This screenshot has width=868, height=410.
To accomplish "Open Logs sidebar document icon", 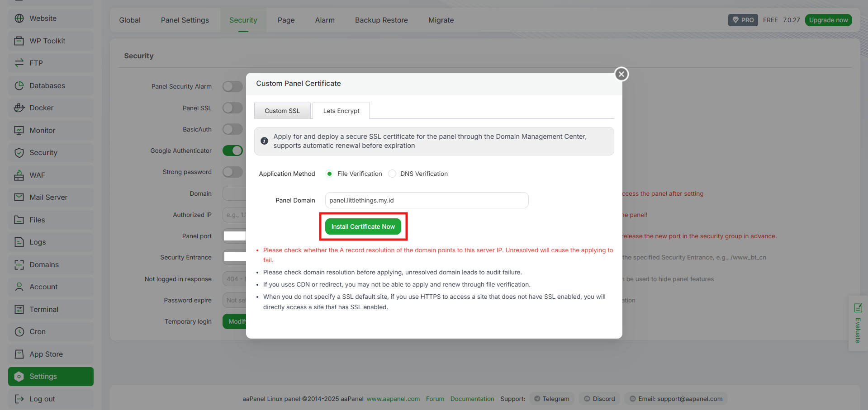I will (19, 242).
